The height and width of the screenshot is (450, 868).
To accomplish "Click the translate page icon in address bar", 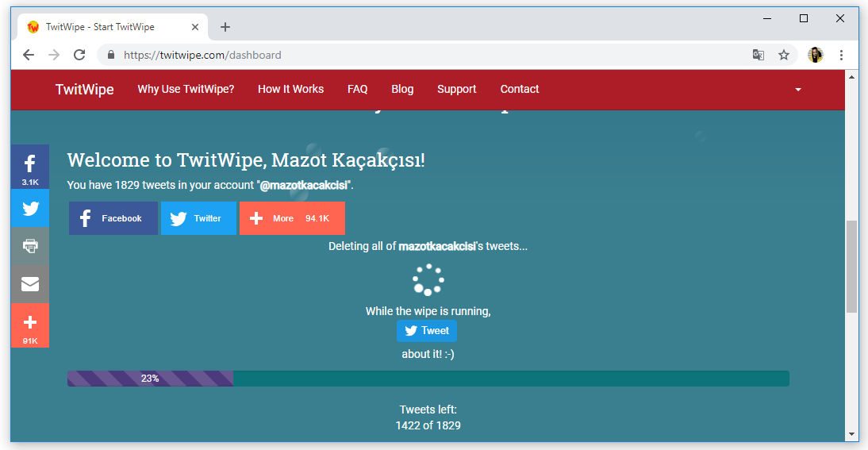I will click(759, 55).
